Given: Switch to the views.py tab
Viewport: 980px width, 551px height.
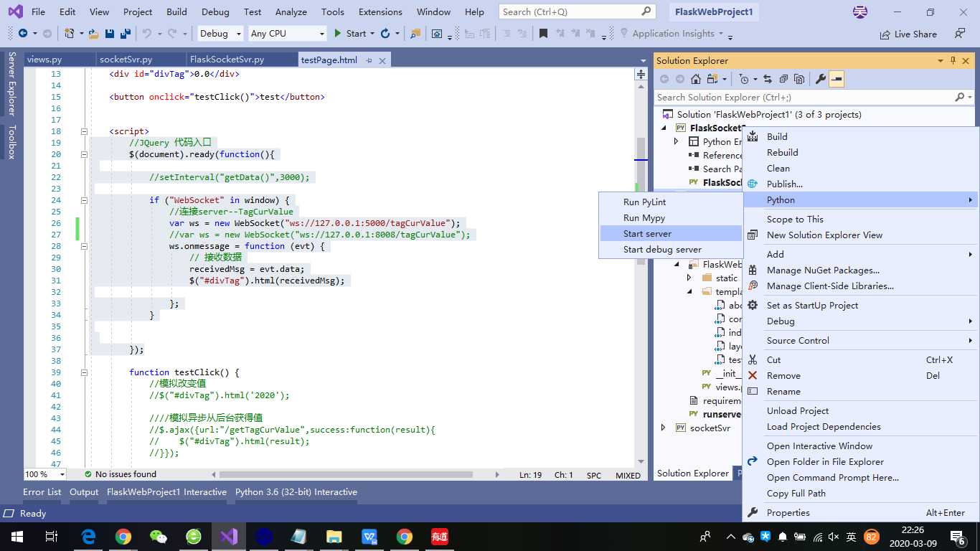Looking at the screenshot, I should (59, 60).
